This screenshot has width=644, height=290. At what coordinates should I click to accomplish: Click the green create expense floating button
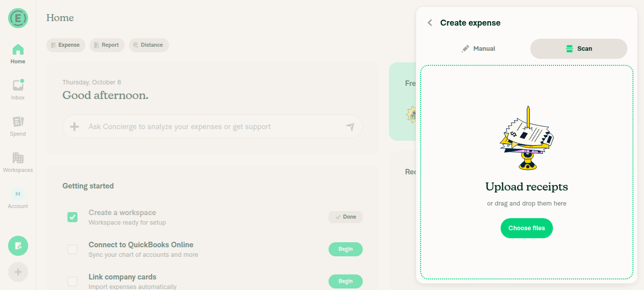click(x=18, y=246)
